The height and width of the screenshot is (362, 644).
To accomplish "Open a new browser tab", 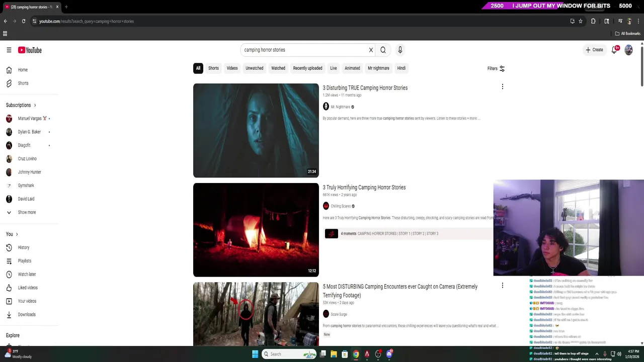I will tap(66, 7).
